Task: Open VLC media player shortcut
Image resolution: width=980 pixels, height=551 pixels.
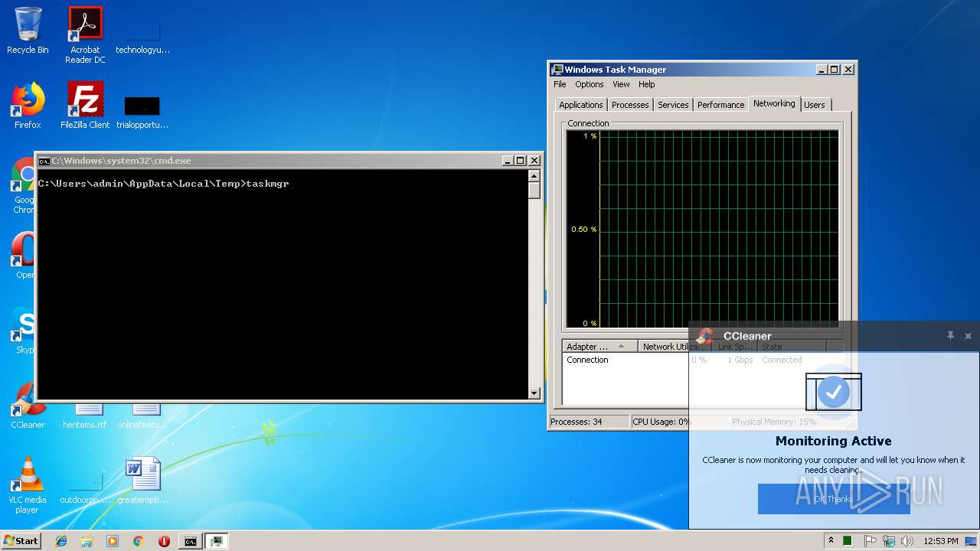Action: click(x=28, y=485)
